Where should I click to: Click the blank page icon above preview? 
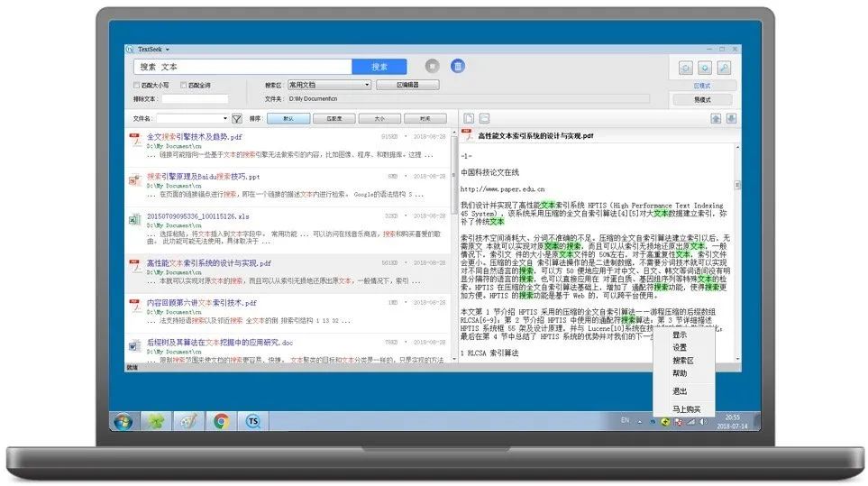click(469, 118)
